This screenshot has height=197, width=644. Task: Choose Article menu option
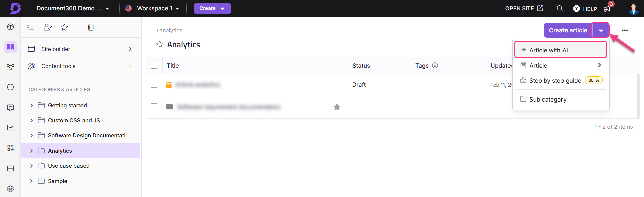pyautogui.click(x=561, y=65)
